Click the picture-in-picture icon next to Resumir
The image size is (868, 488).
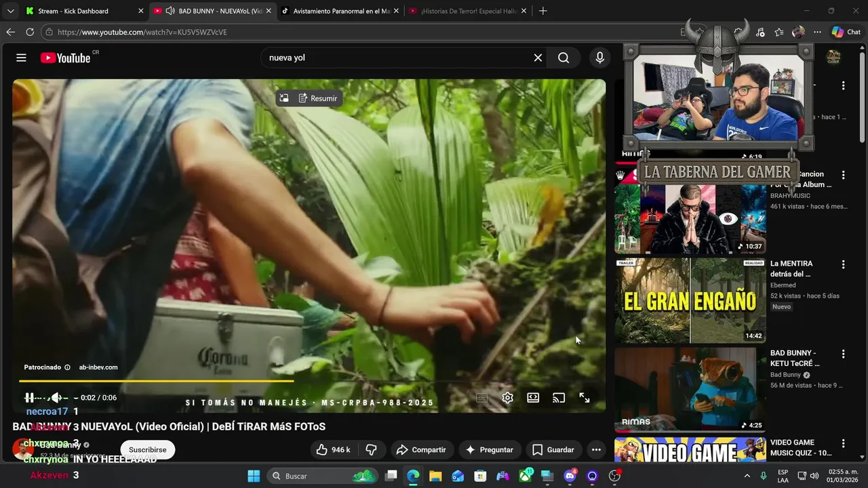click(284, 98)
